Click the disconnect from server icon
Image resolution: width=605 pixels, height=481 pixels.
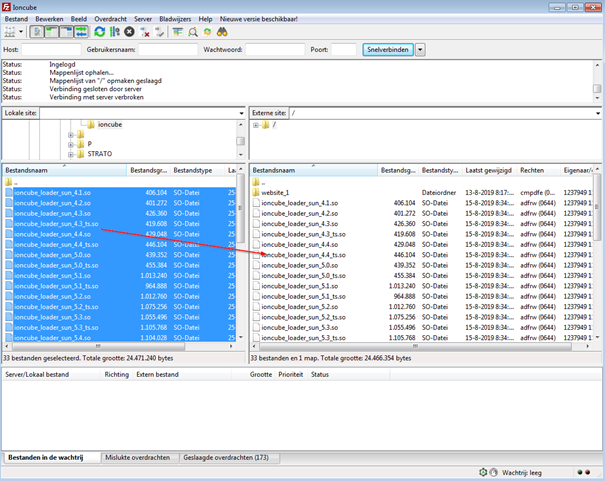(145, 32)
